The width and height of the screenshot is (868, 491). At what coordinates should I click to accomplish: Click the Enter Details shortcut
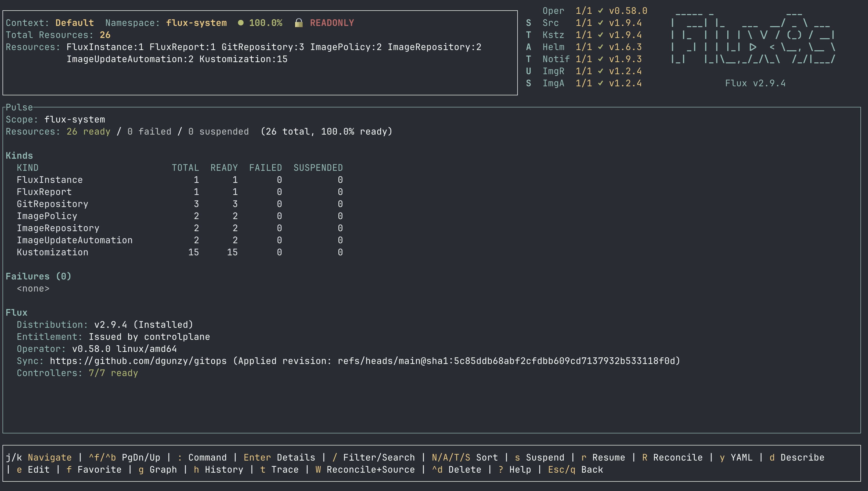coord(280,458)
